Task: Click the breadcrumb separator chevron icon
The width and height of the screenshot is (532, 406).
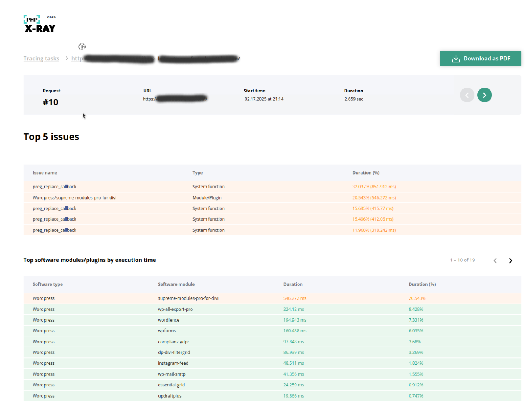Action: (x=67, y=58)
